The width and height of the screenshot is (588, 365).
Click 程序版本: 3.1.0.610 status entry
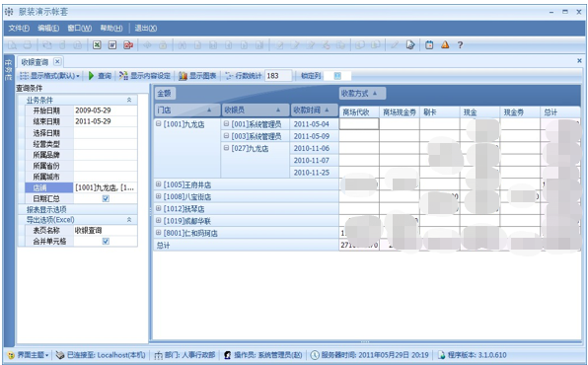pos(472,355)
